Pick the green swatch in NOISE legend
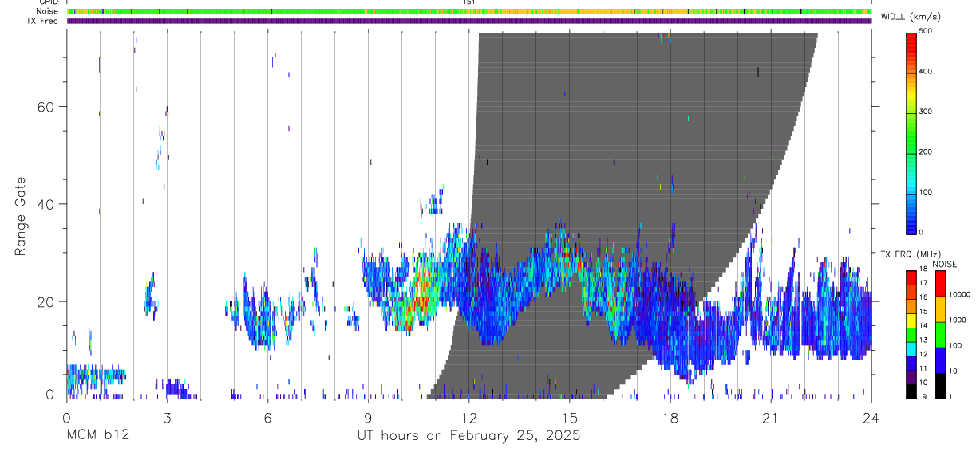980x452 pixels. [941, 334]
